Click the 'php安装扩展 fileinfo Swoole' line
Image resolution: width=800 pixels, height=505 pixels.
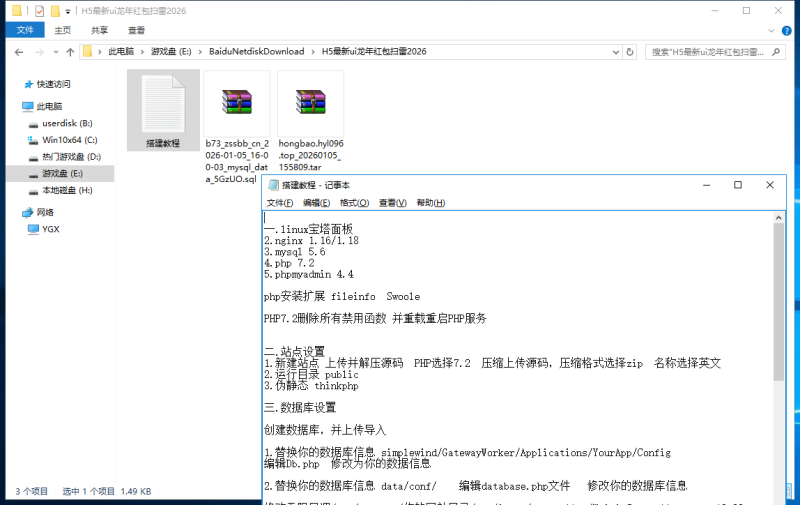tap(342, 296)
